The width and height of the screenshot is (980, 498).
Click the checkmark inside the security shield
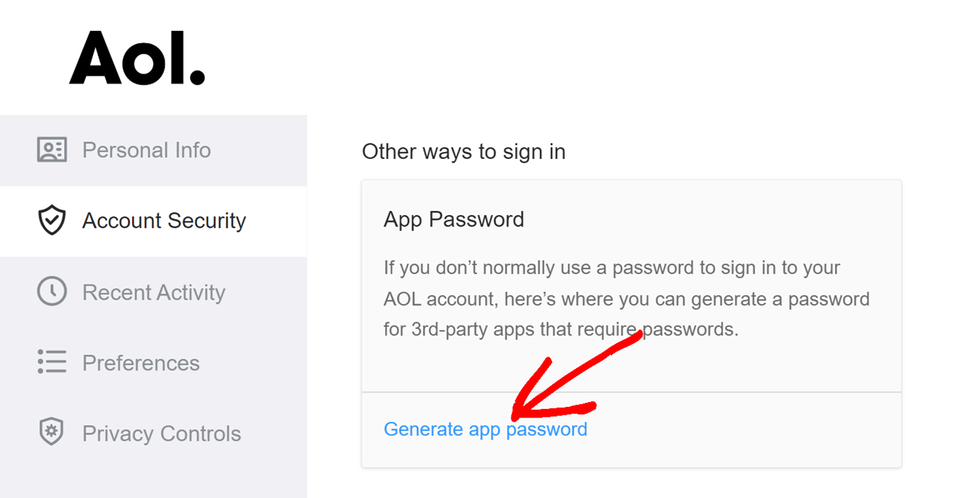tap(51, 221)
